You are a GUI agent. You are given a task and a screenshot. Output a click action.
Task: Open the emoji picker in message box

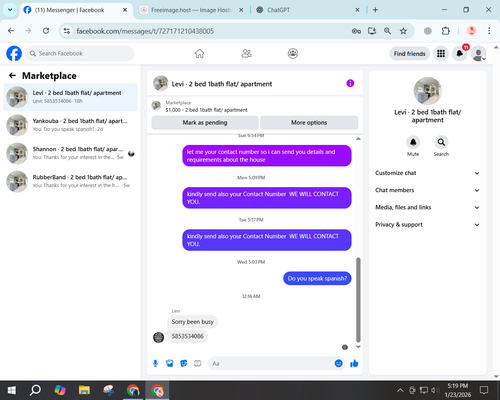pyautogui.click(x=338, y=363)
